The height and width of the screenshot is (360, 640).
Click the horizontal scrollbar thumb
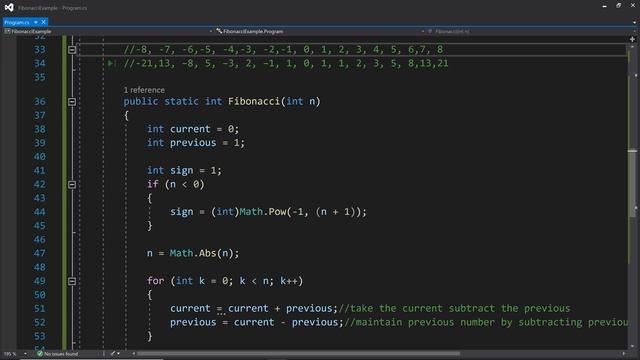pyautogui.click(x=298, y=353)
